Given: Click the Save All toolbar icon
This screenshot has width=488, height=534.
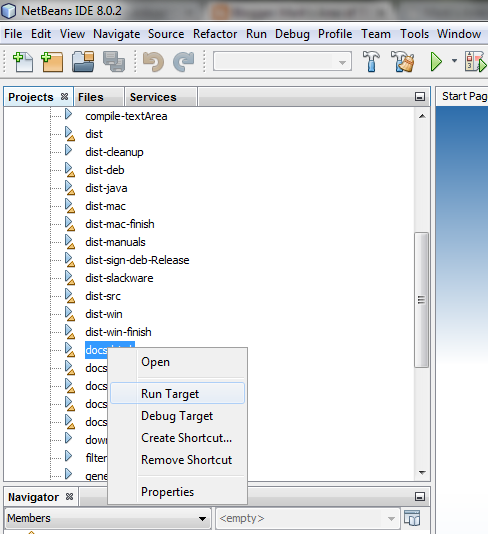Looking at the screenshot, I should 114,62.
